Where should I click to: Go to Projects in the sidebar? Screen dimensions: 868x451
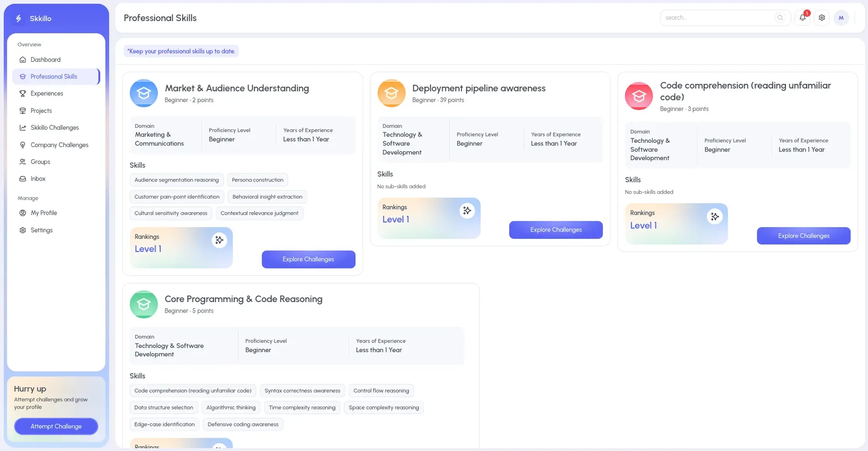56,111
